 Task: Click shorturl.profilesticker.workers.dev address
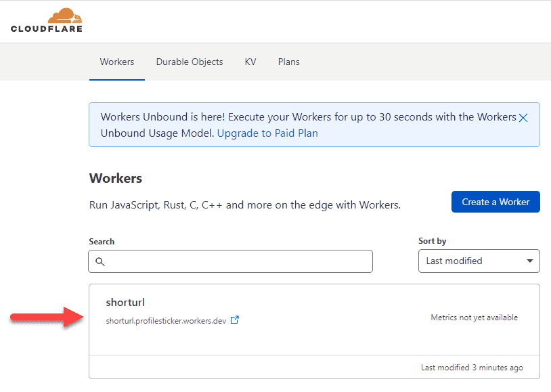[166, 321]
